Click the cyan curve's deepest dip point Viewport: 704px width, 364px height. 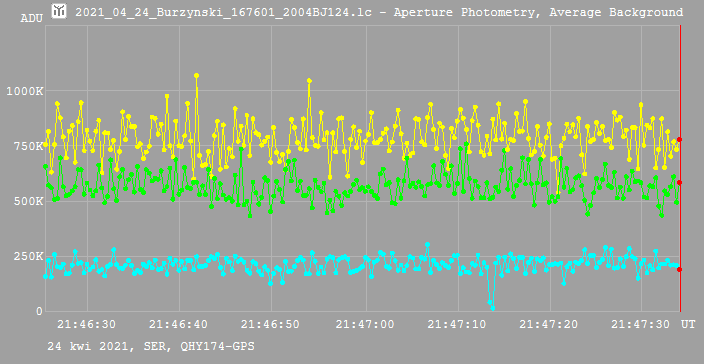coord(493,308)
